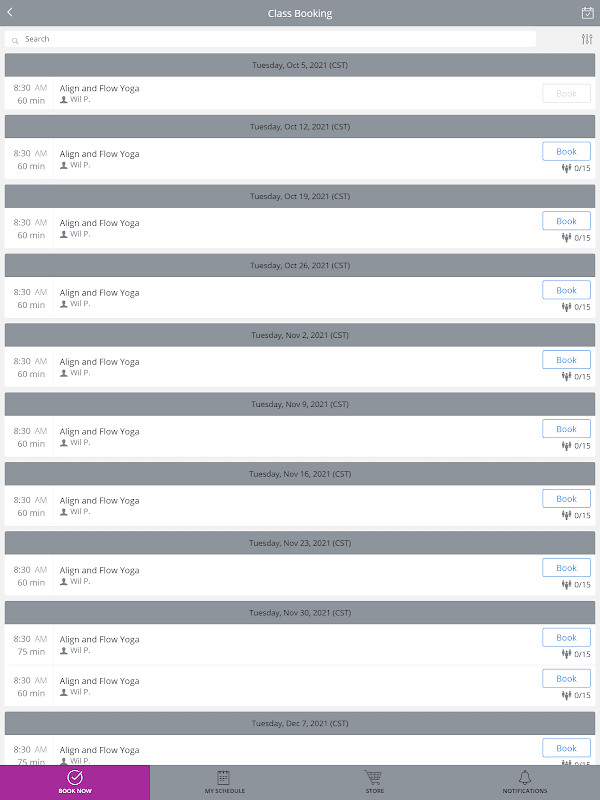Book the Nov 2 yoga class
This screenshot has height=800, width=600.
pos(566,360)
